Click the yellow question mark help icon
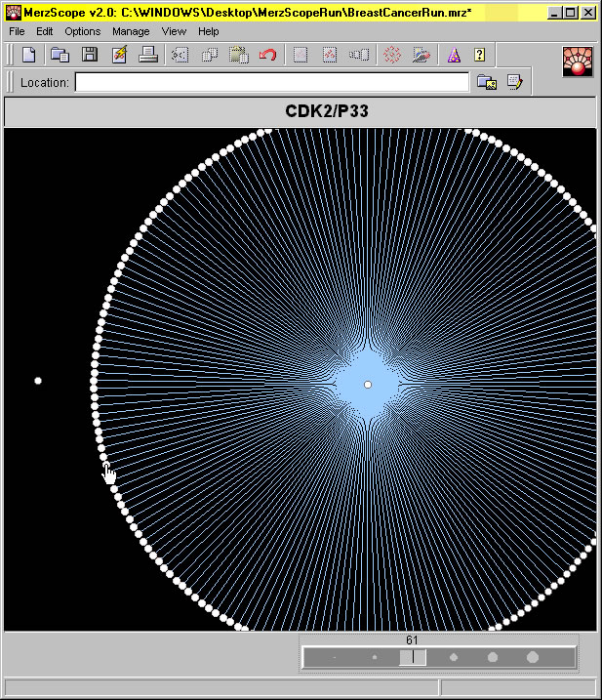 point(479,55)
